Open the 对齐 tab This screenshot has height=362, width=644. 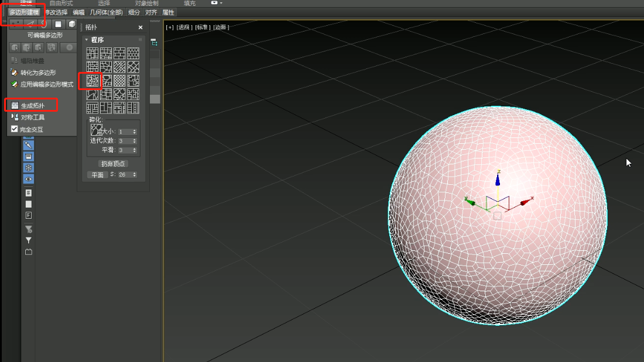150,12
